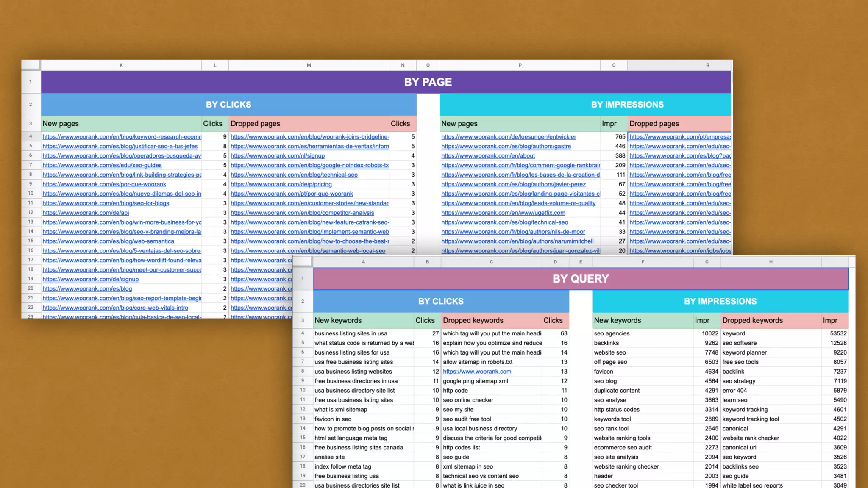Select the BY CLICKS header in query sheet
Viewport: 868px width, 488px height.
coord(441,301)
